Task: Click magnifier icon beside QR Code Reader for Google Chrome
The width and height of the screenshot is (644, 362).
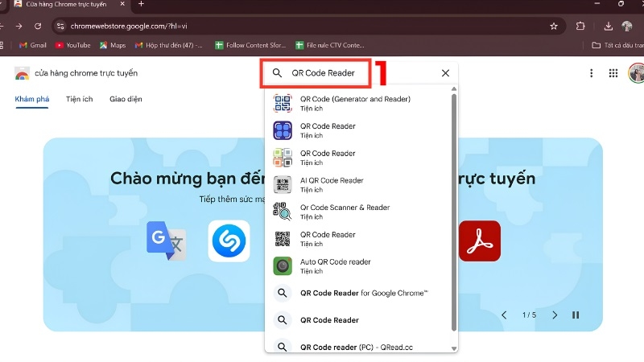Action: (x=283, y=293)
